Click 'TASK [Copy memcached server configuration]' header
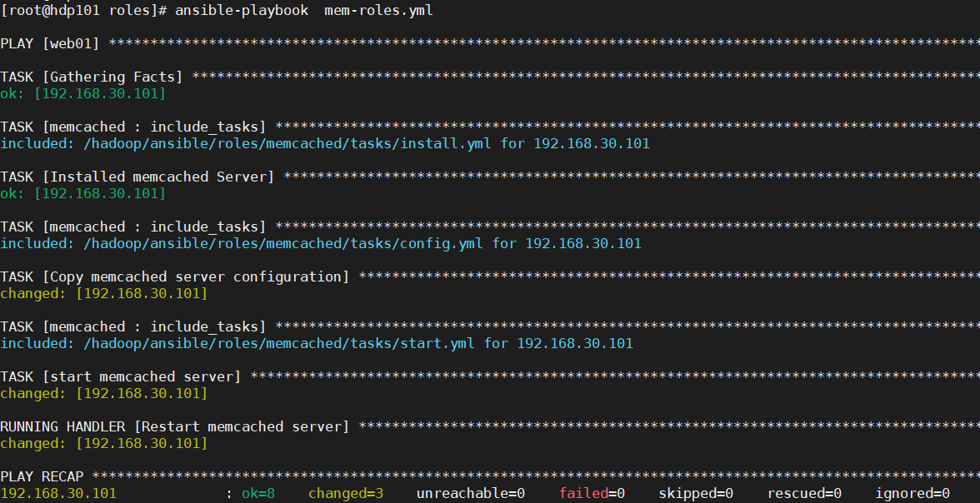Screen dimensions: 980x503 coord(175,276)
